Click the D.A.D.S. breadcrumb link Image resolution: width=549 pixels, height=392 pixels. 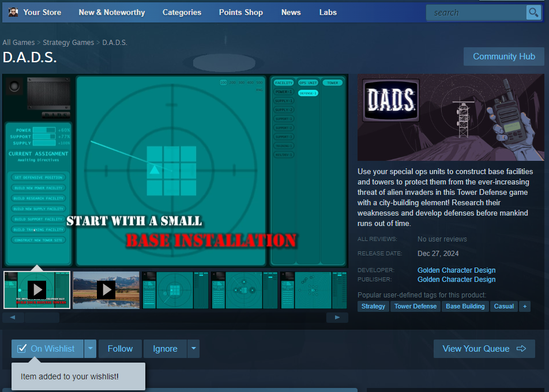(x=115, y=42)
